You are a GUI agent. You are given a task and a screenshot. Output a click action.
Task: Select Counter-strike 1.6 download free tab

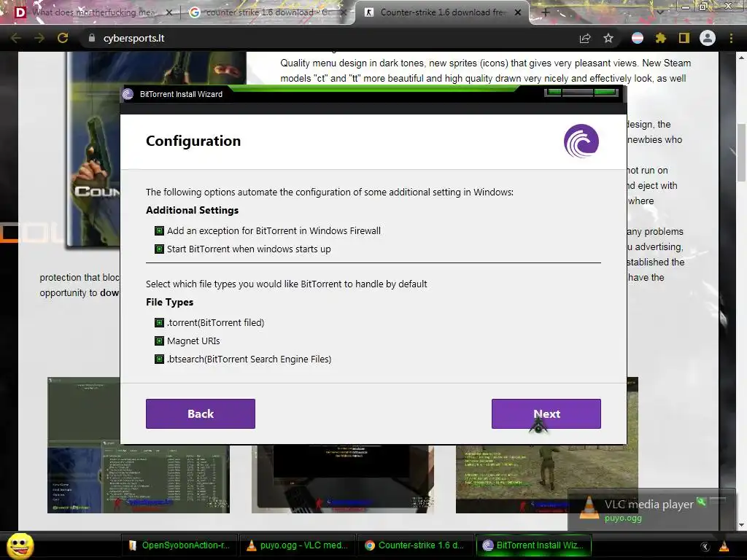(441, 12)
